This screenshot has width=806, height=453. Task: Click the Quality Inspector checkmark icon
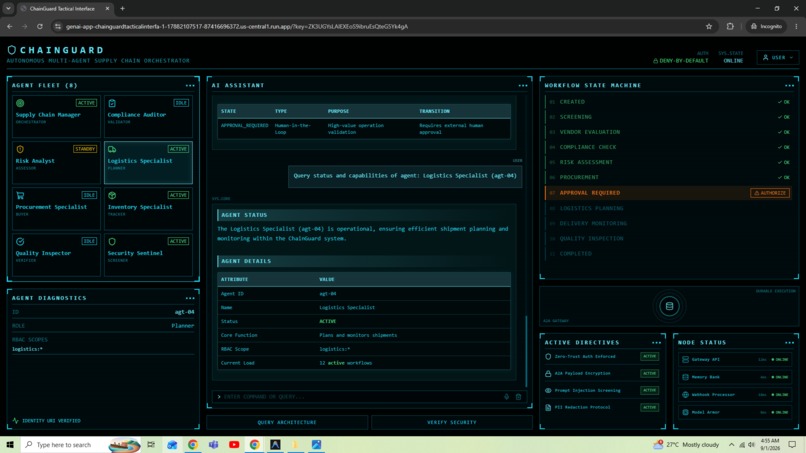tap(20, 241)
